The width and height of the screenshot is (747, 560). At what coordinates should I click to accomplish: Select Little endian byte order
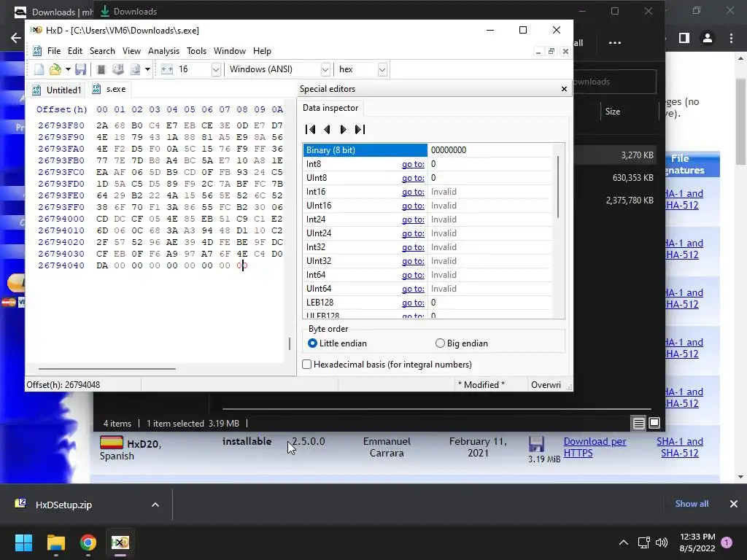coord(337,343)
